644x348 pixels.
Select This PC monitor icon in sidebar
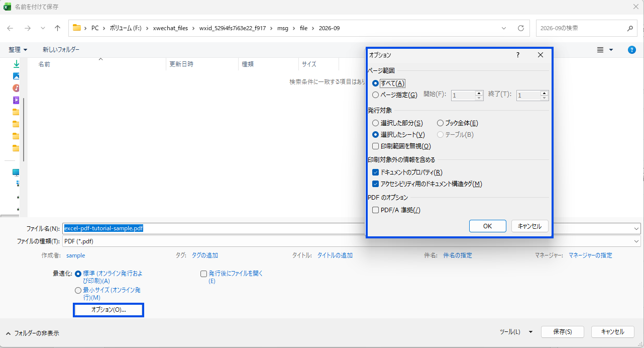pyautogui.click(x=16, y=172)
